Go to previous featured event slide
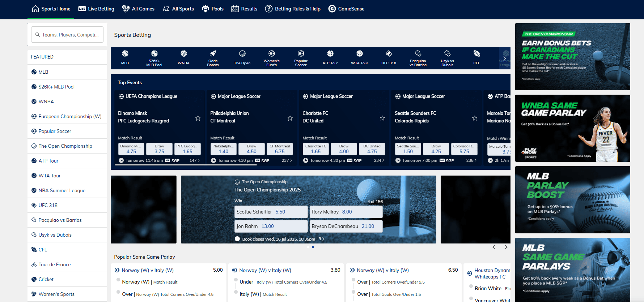This screenshot has height=302, width=644. (494, 247)
